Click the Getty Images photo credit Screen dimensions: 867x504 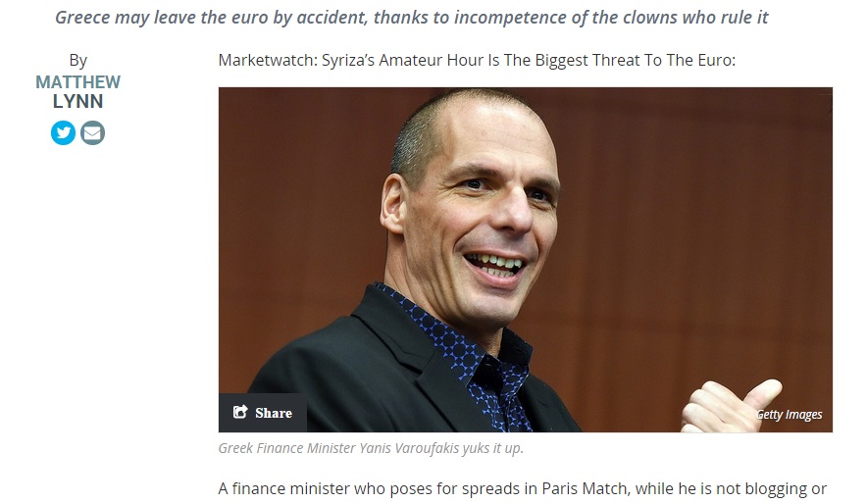[790, 415]
